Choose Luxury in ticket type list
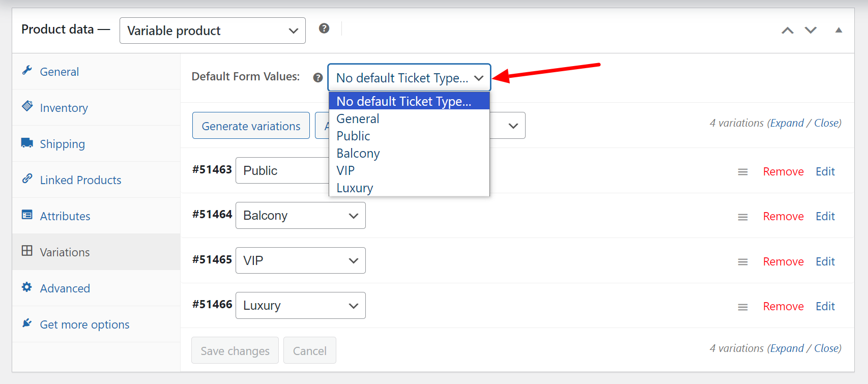 [409, 188]
